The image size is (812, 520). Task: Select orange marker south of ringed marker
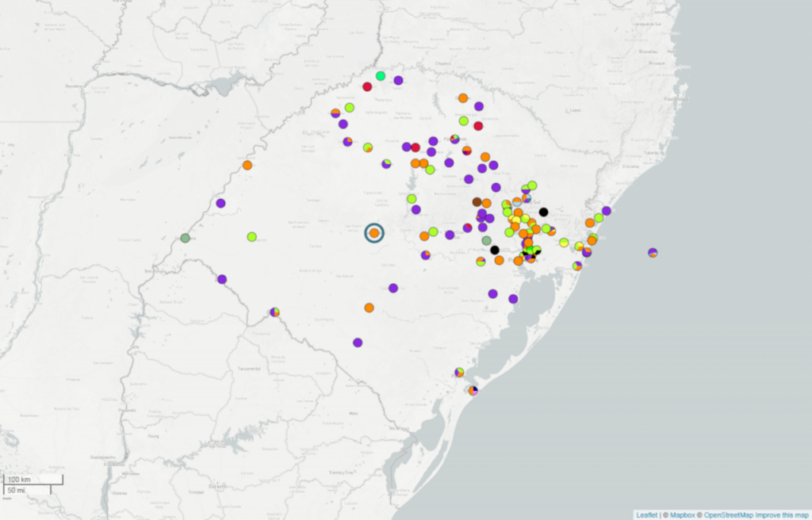tap(369, 308)
